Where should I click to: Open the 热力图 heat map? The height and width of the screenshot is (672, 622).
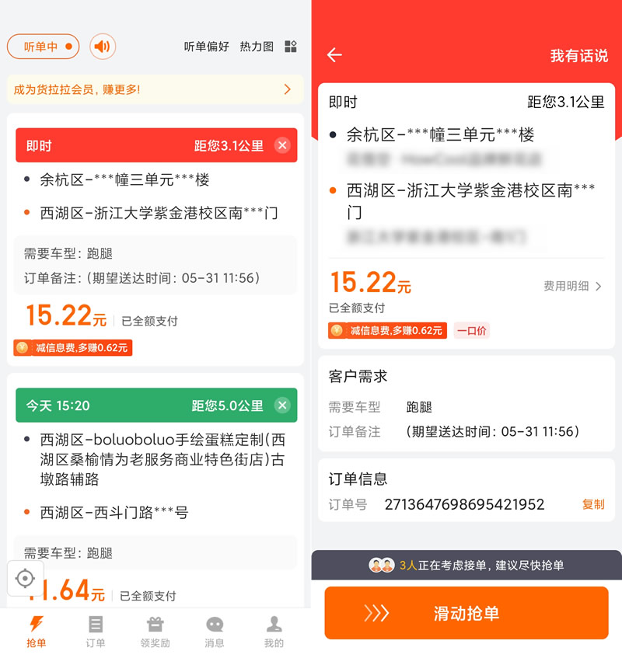pos(257,47)
